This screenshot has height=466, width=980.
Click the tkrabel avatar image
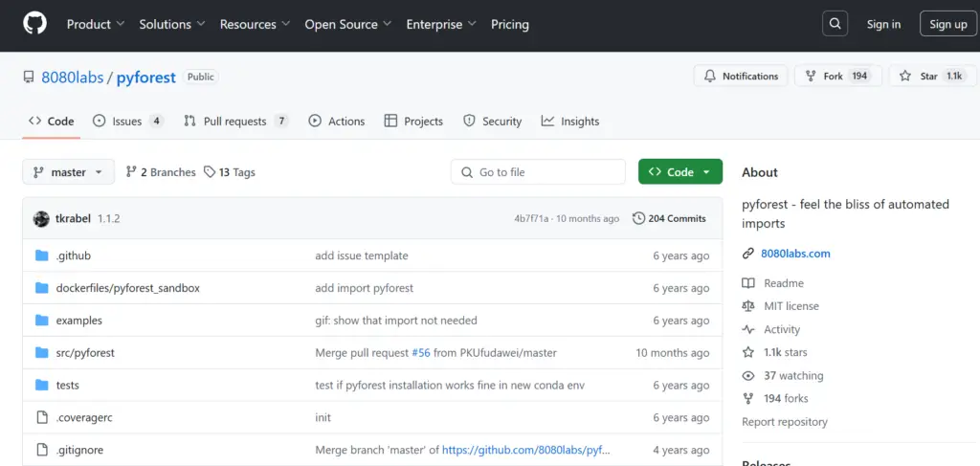click(41, 218)
